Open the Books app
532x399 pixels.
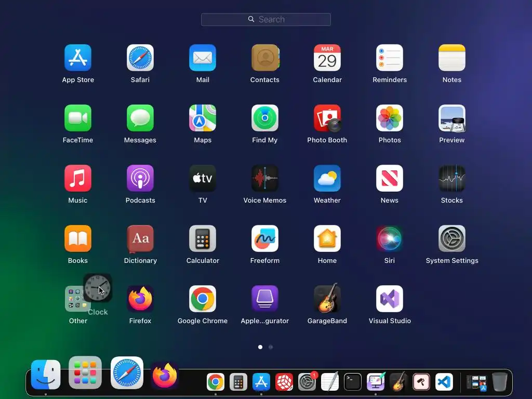point(78,238)
